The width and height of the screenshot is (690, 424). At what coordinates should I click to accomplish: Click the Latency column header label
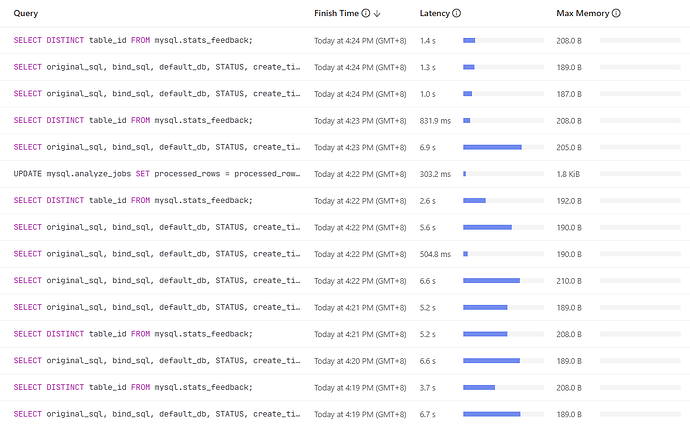coord(434,14)
